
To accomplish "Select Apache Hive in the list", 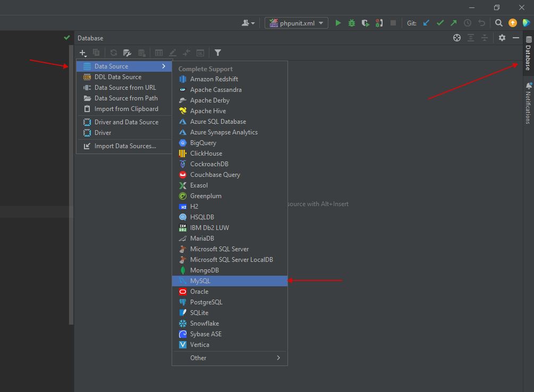I will click(x=230, y=110).
